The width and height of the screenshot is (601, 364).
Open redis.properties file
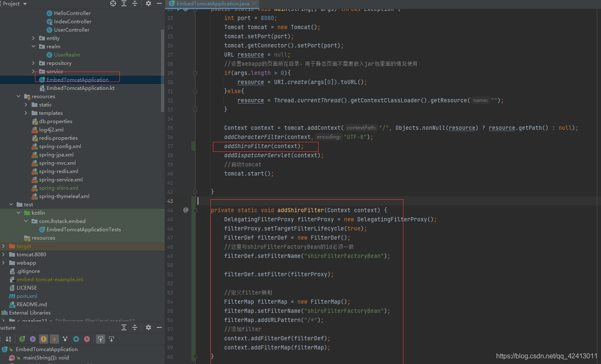[58, 138]
